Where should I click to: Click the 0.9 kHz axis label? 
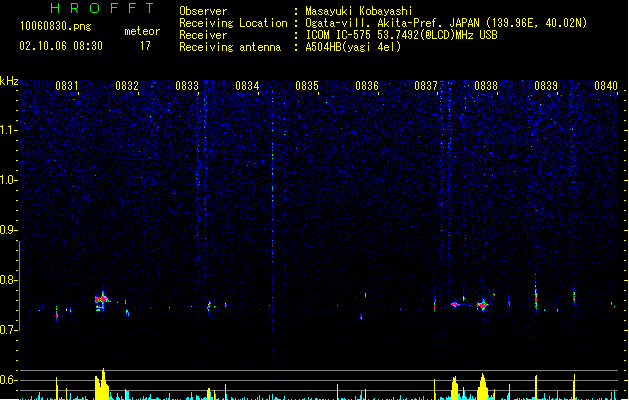9,230
